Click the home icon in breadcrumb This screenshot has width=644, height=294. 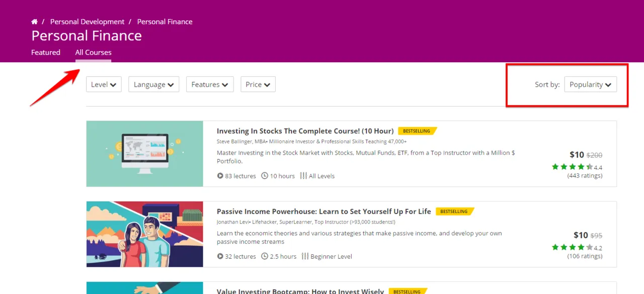(34, 22)
